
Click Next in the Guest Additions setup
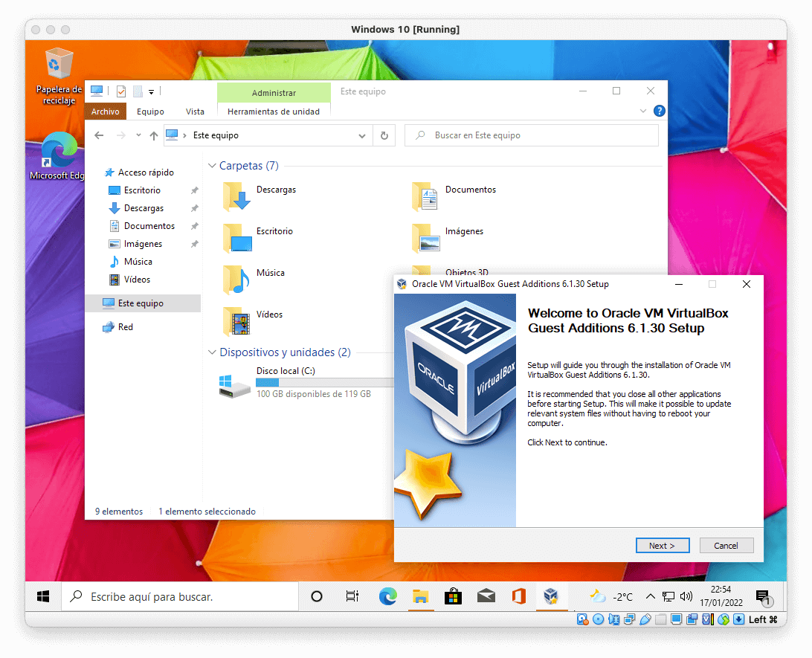[x=662, y=545]
